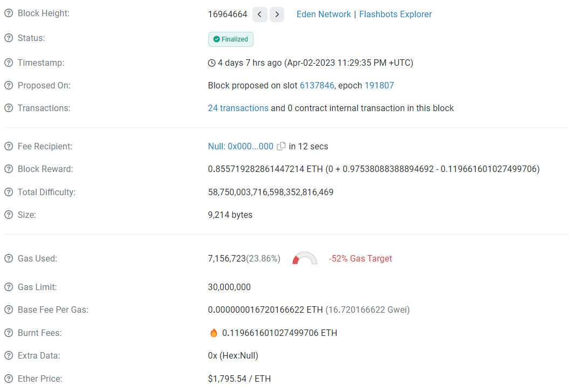This screenshot has width=569, height=392.
Task: Go to the previous block
Action: pos(259,15)
